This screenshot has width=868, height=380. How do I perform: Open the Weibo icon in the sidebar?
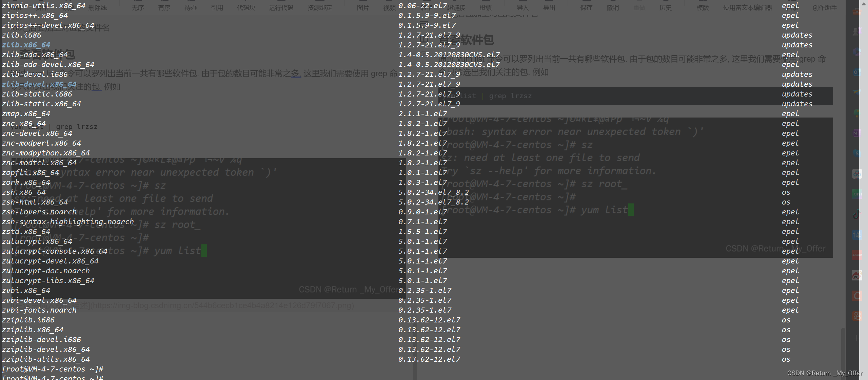857,276
